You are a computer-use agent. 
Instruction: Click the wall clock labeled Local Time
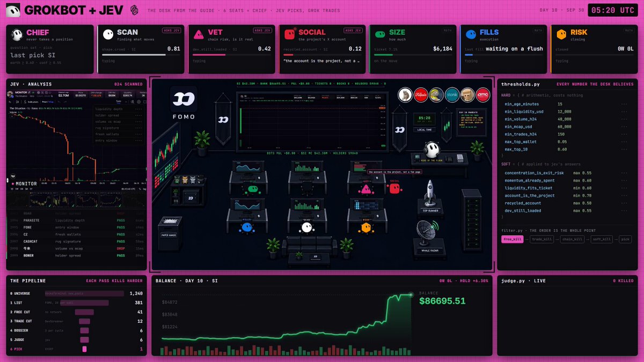[x=424, y=117]
